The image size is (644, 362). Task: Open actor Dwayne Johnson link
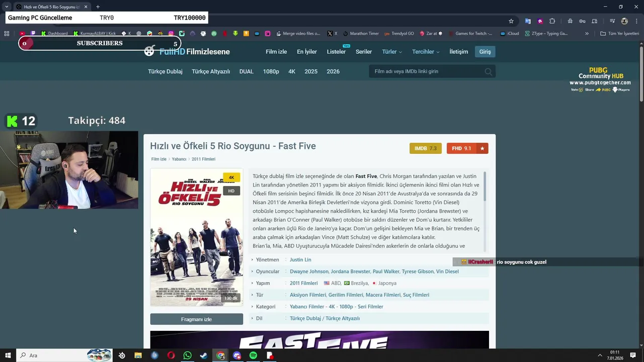309,271
